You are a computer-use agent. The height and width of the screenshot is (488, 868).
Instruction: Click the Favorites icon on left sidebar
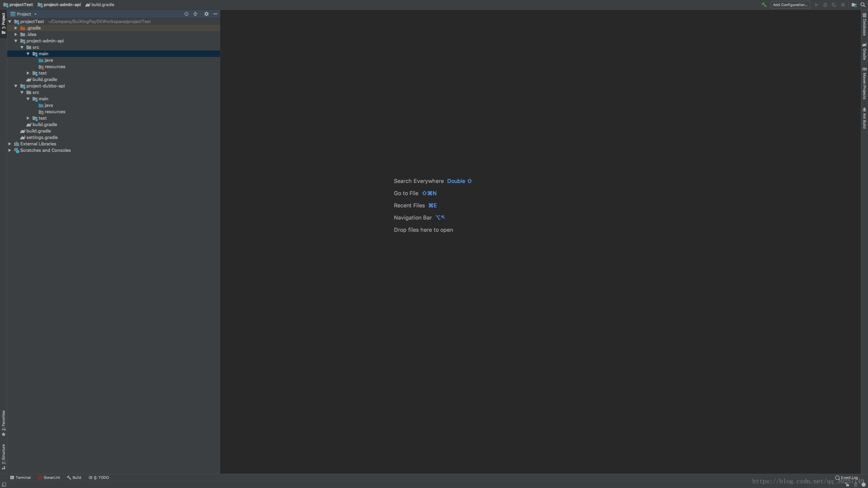tap(4, 423)
